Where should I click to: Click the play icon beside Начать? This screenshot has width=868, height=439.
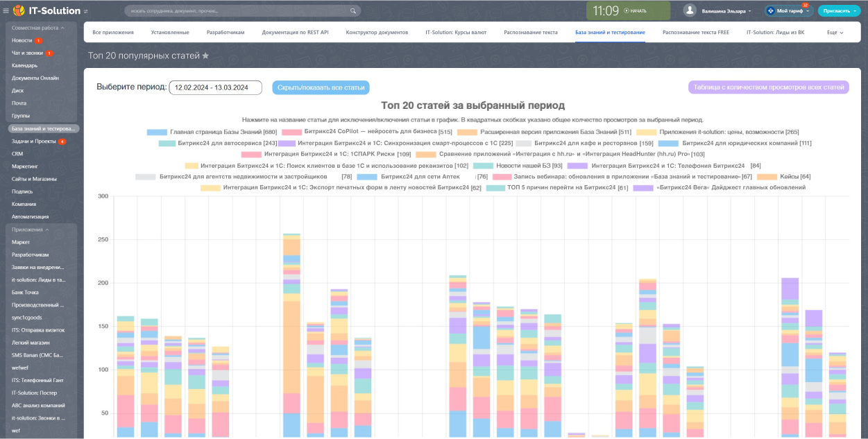(627, 10)
